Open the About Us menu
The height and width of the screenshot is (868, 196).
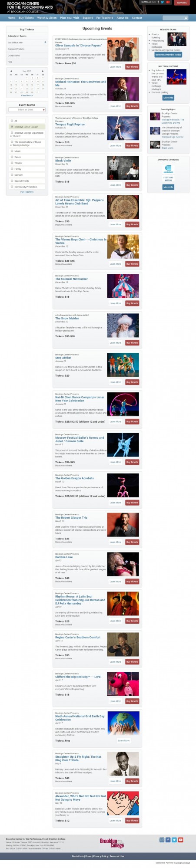[123, 18]
